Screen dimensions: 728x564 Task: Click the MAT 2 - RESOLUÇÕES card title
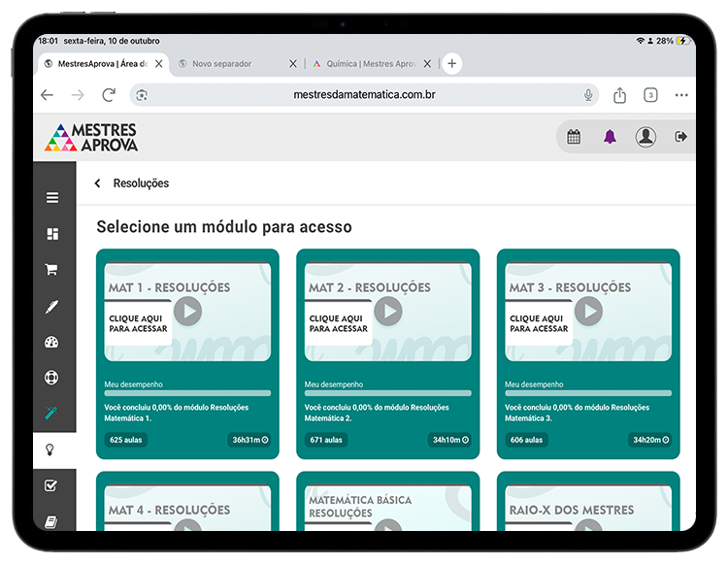pyautogui.click(x=370, y=287)
